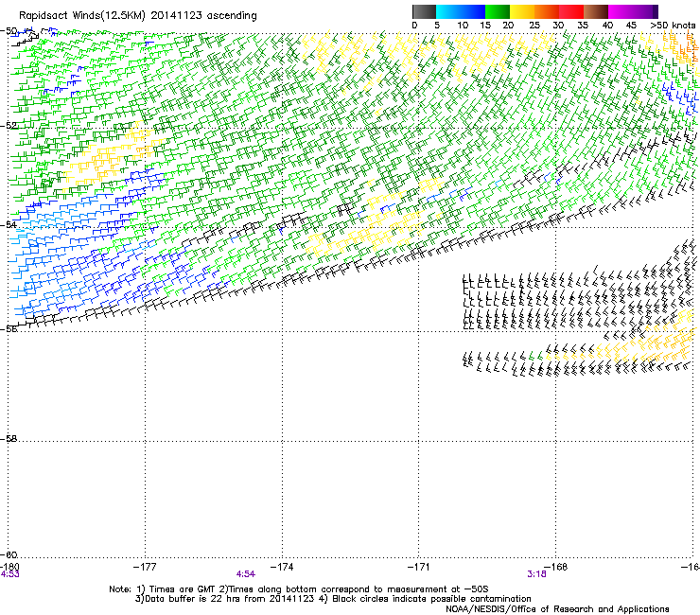Click the legend label '25'
This screenshot has height=615, width=700.
tap(534, 25)
